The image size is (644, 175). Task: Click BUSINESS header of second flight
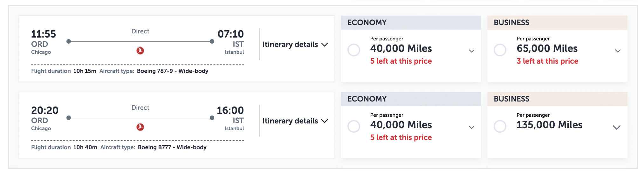tap(511, 99)
